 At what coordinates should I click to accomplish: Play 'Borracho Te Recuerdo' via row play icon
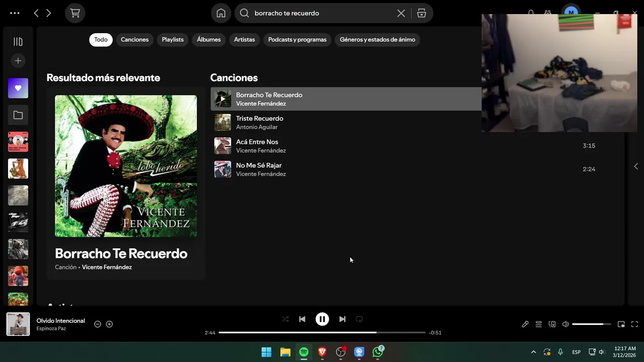pyautogui.click(x=223, y=99)
